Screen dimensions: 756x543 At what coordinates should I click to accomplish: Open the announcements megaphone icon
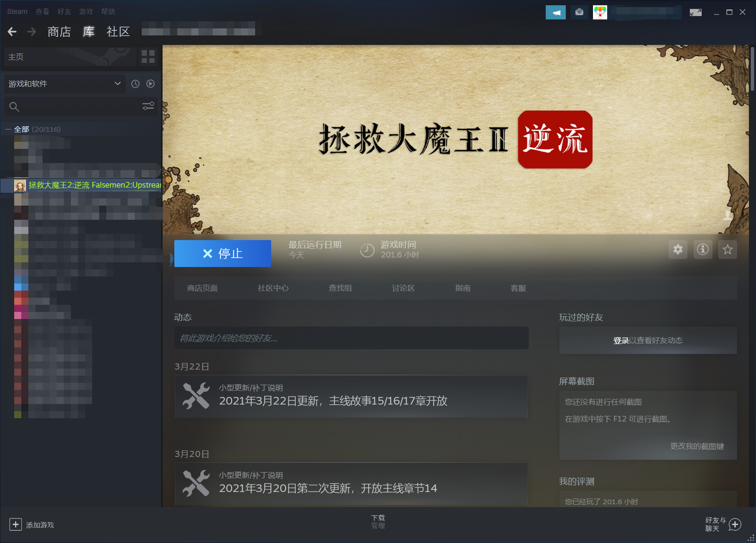coord(556,12)
